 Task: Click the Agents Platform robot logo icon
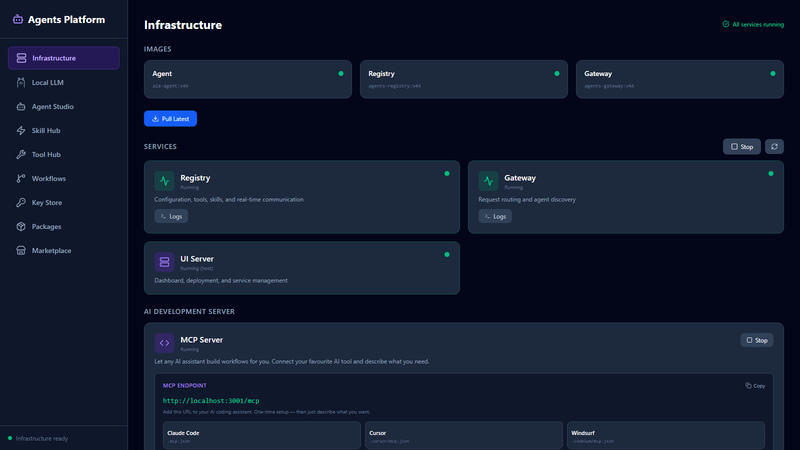pos(18,19)
